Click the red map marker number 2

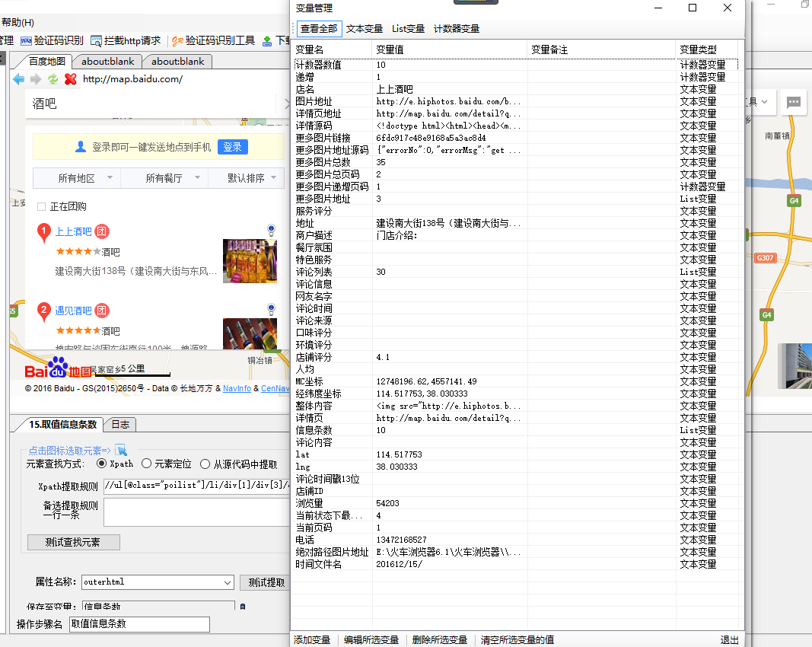tap(44, 312)
